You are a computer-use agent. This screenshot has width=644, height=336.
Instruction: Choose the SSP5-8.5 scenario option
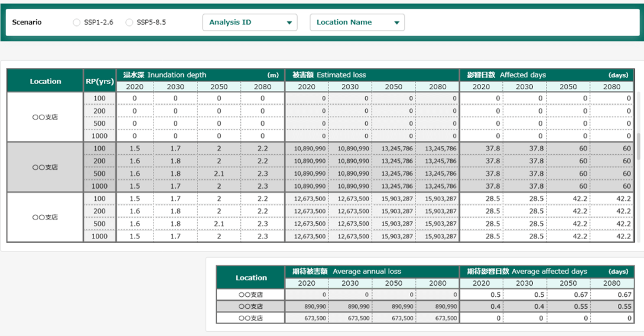[129, 22]
